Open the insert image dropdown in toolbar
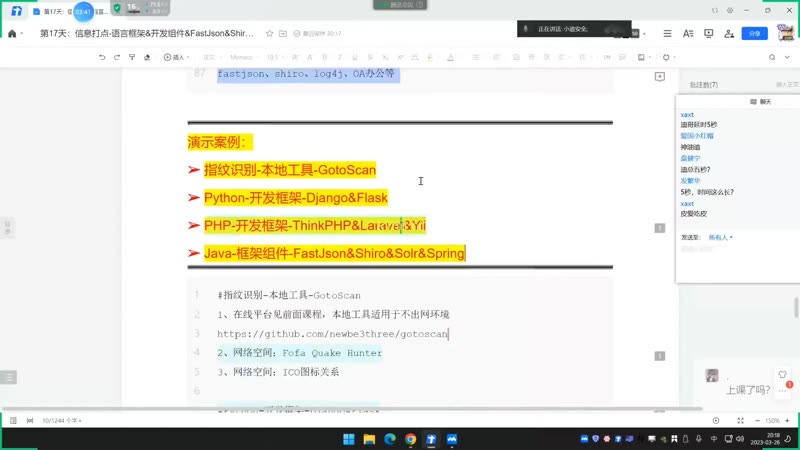Screen dimensions: 800x450 (x=644, y=57)
